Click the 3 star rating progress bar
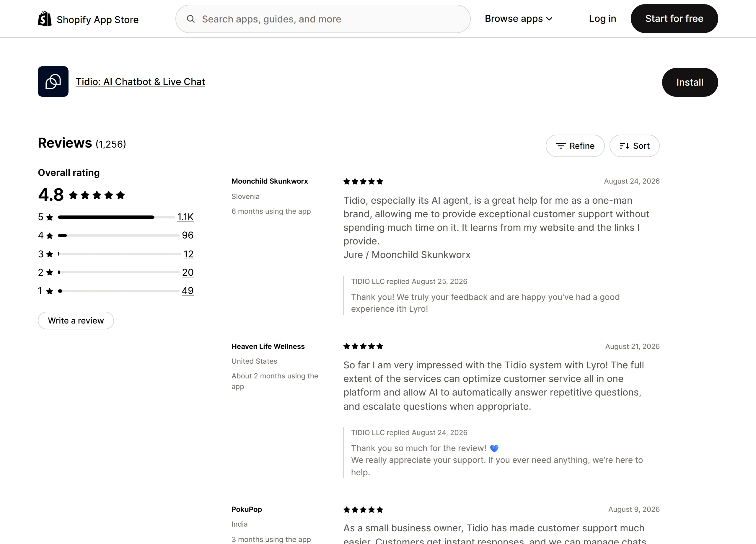This screenshot has height=544, width=756. pos(119,254)
